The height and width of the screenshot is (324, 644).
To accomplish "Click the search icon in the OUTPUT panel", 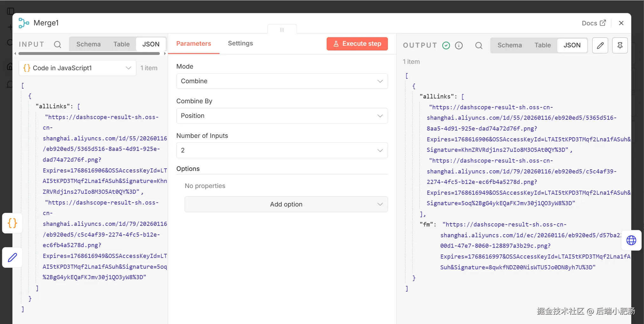I will tap(478, 45).
